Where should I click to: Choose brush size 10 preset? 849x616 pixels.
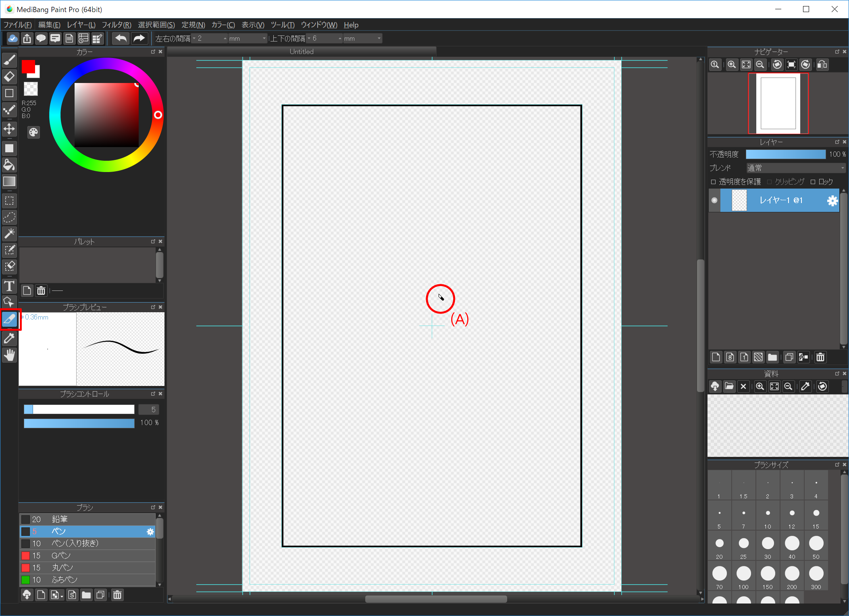point(768,516)
